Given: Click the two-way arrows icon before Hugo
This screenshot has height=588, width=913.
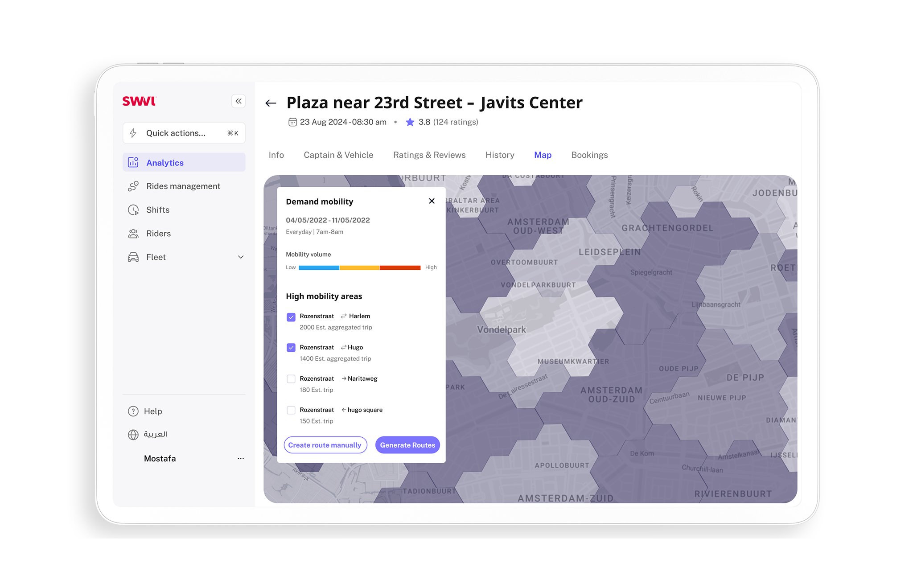Looking at the screenshot, I should [x=344, y=347].
